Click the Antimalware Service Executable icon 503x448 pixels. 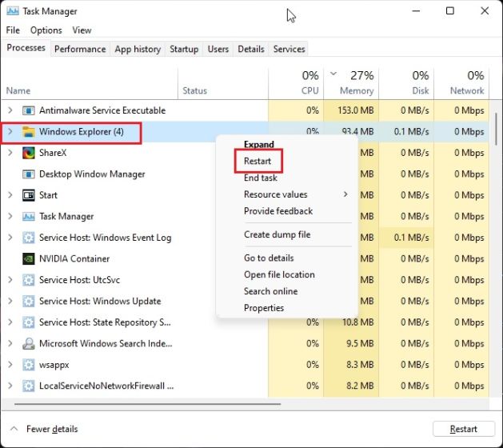pos(29,110)
